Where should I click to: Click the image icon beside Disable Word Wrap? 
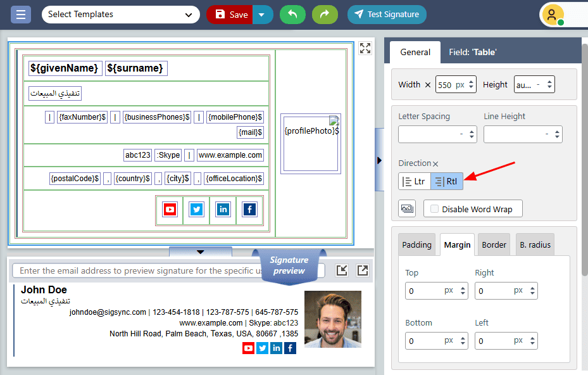click(x=407, y=208)
